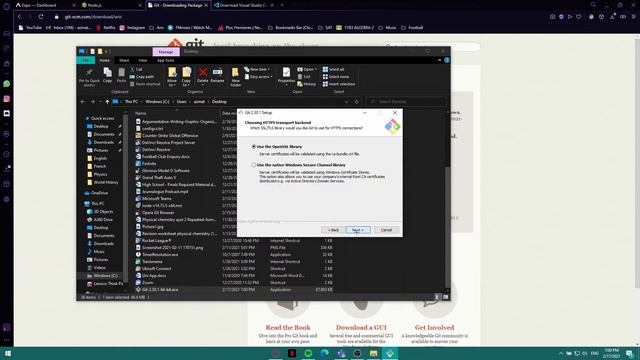Image resolution: width=640 pixels, height=360 pixels.
Task: Open the address bar history dropdown in Explorer
Action: pos(347,102)
